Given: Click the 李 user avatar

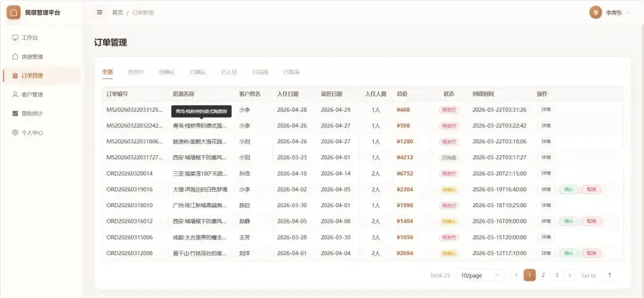Looking at the screenshot, I should [x=596, y=13].
